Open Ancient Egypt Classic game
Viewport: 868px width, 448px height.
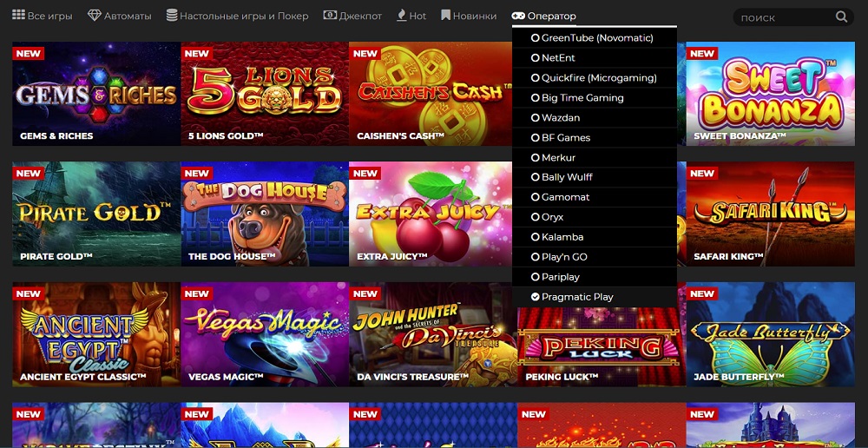pos(96,334)
